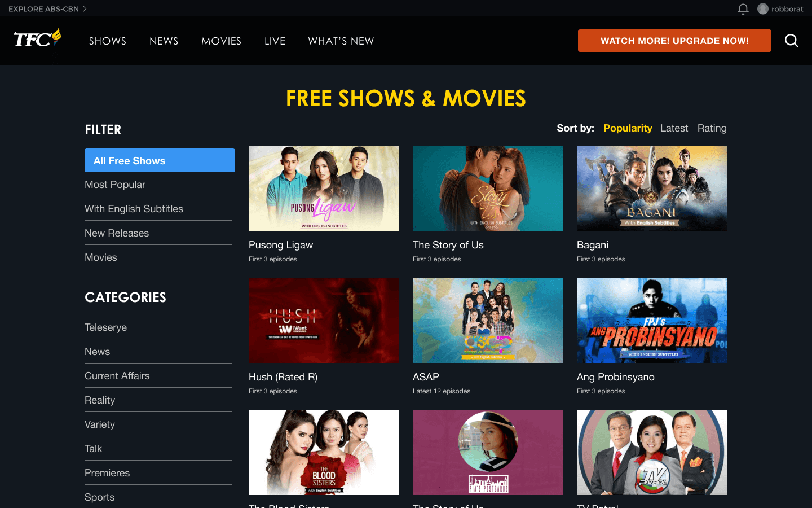Viewport: 812px width, 508px height.
Task: Click the TFC logo
Action: (x=37, y=38)
